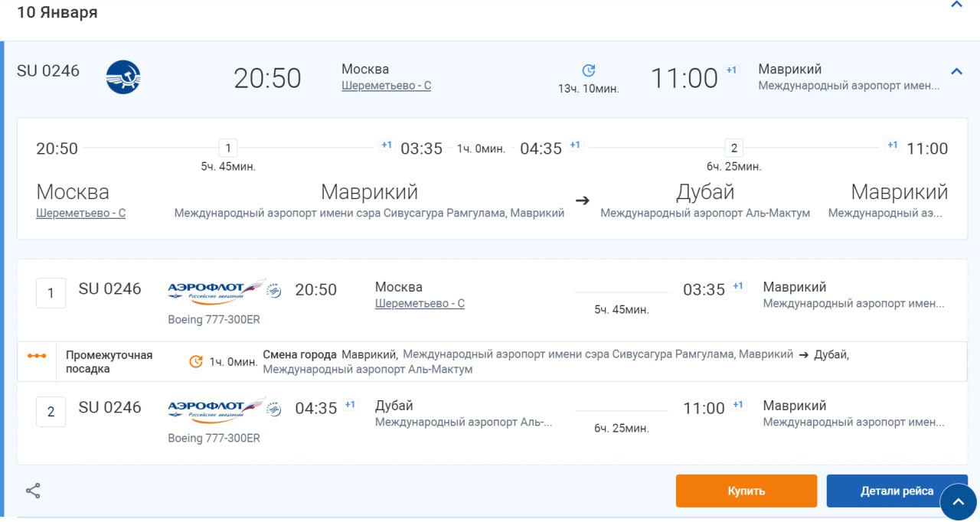Screen dimensions: 980x522
Task: Open the Шереметьево - С link in flight header
Action: (386, 86)
